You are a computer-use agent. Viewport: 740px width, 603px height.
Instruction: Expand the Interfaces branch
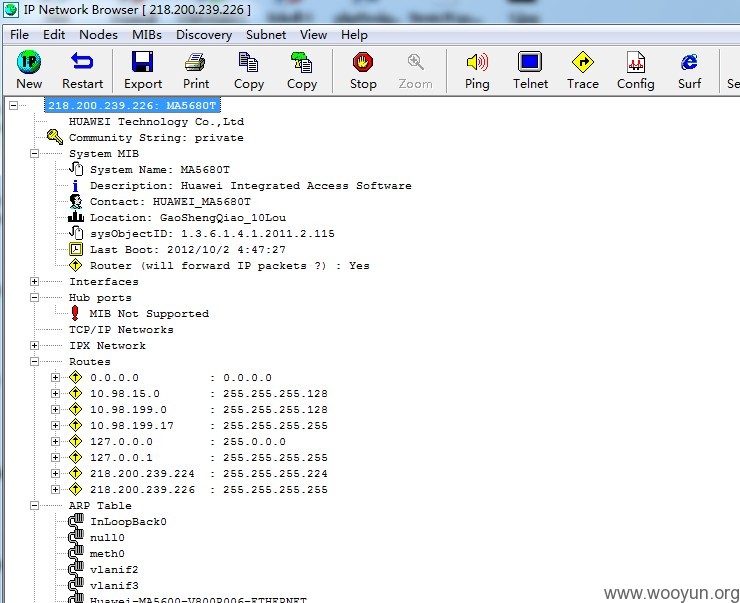point(34,282)
